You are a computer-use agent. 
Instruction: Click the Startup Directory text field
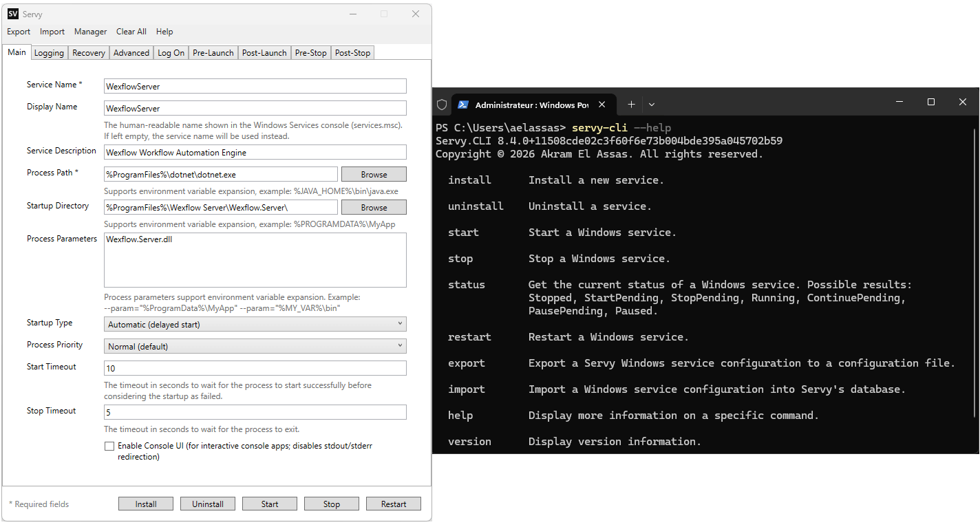221,207
